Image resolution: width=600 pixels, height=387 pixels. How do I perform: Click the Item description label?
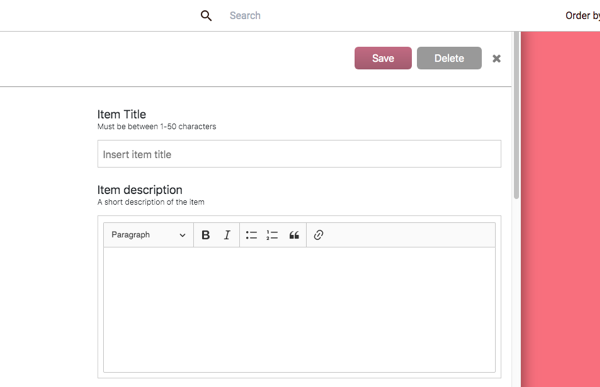pos(140,190)
